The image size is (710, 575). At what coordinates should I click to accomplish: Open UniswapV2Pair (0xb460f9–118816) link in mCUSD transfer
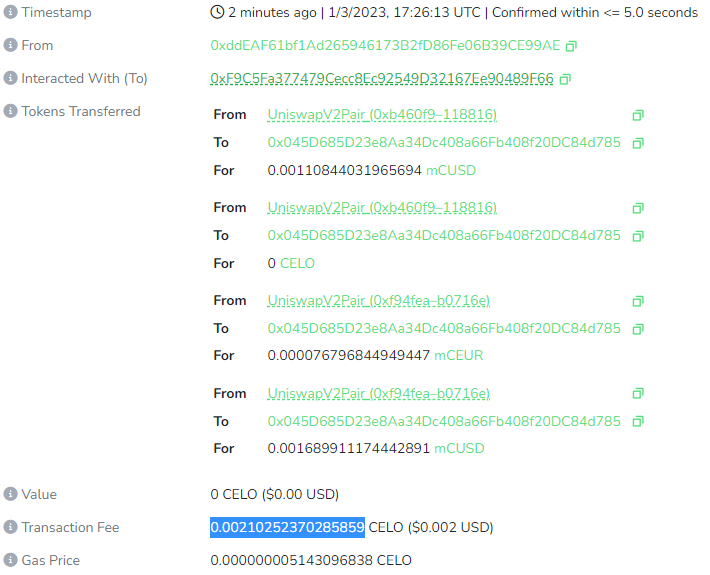tap(382, 115)
